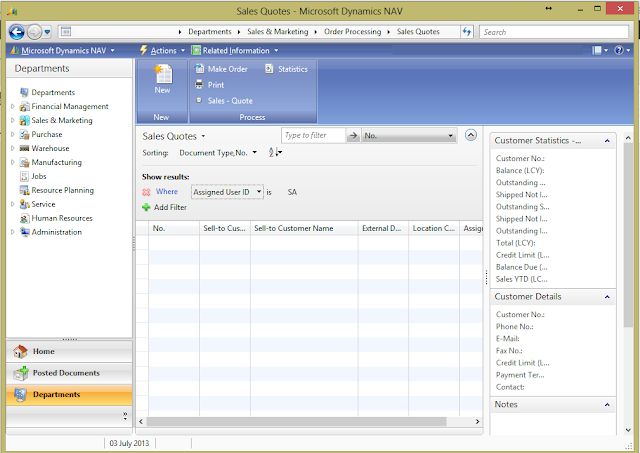Screen dimensions: 640x453
Task: Click the navigation pane configure chevron
Action: [125, 416]
